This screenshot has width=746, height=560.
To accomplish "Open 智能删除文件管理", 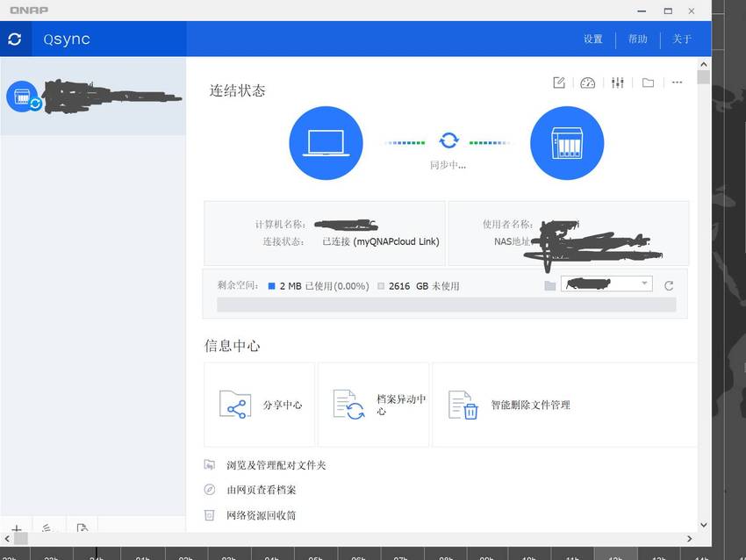I will pos(564,405).
